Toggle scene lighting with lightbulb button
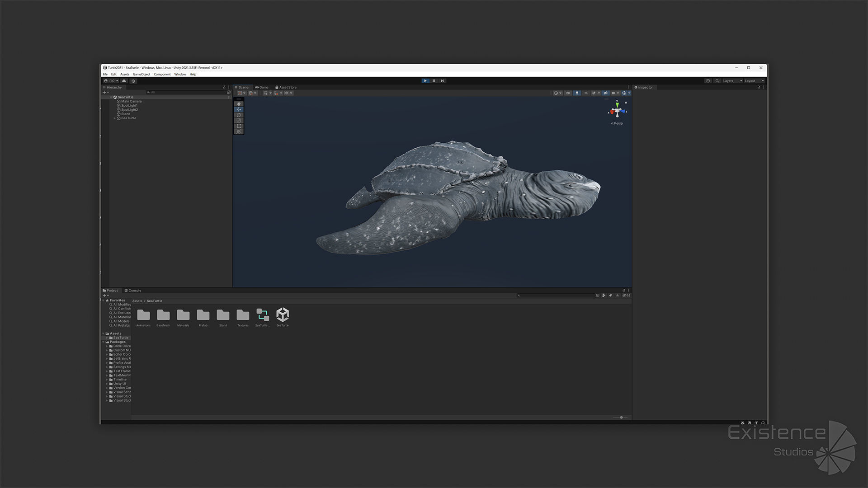 pos(577,93)
